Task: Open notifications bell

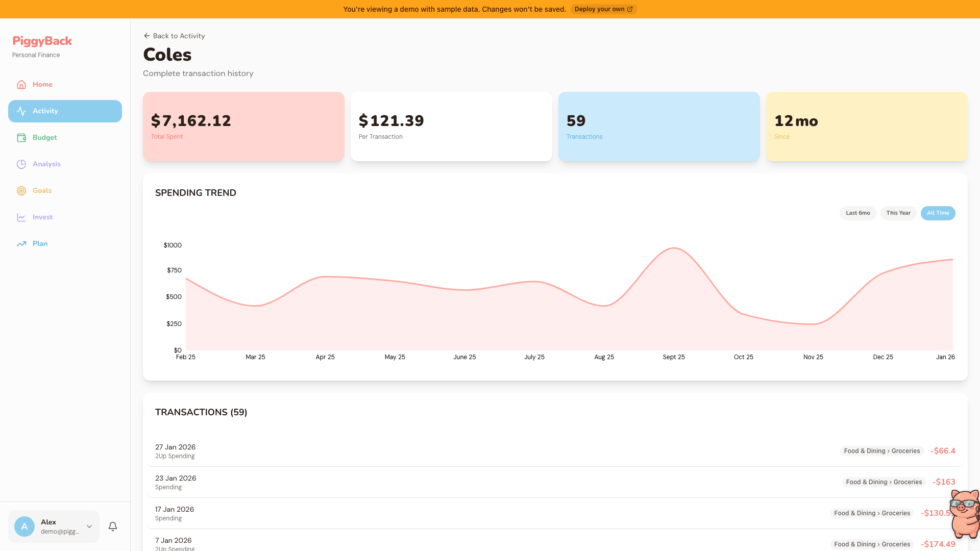Action: 113,527
